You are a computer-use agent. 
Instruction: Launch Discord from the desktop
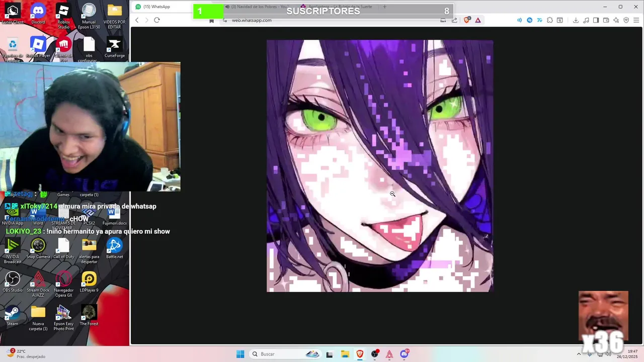(38, 14)
